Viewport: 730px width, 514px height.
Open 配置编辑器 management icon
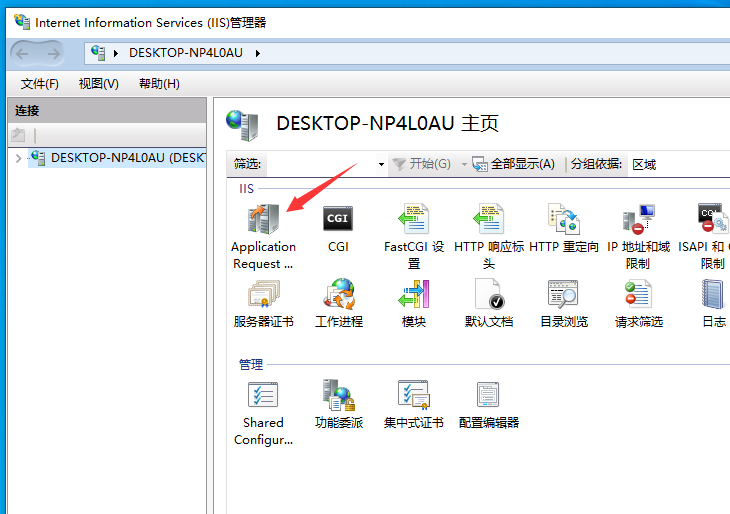point(488,396)
